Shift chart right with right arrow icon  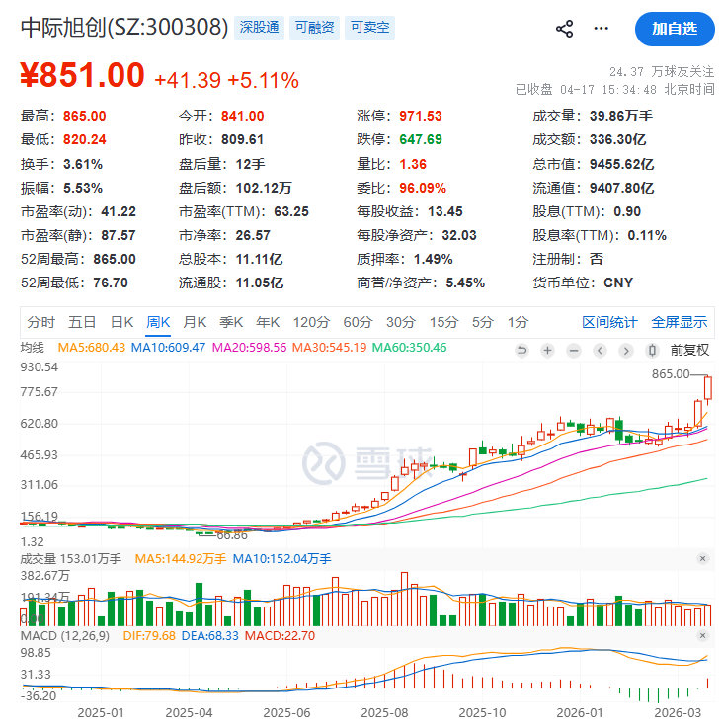(x=626, y=350)
